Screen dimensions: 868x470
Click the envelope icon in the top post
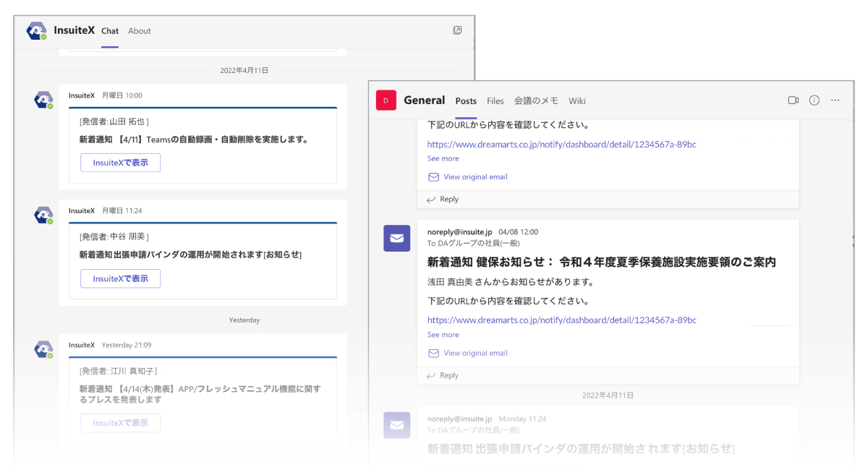pyautogui.click(x=434, y=177)
